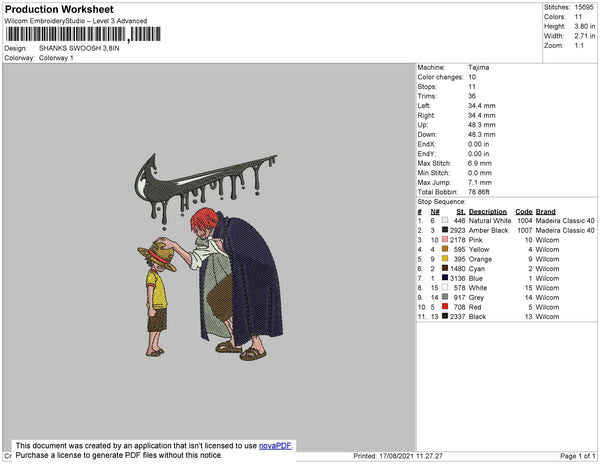Viewport: 600px width, 464px height.
Task: Click the Colorway 1 value
Action: [56, 58]
